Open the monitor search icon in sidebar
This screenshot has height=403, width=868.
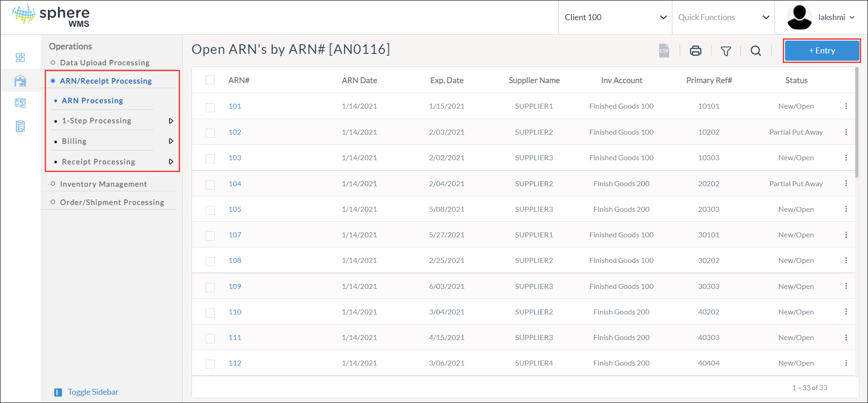click(x=21, y=103)
